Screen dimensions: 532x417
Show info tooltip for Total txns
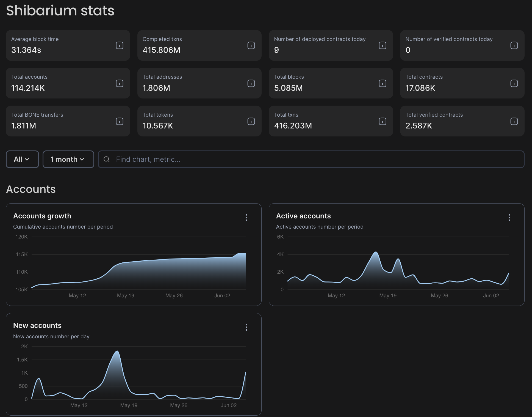[383, 121]
